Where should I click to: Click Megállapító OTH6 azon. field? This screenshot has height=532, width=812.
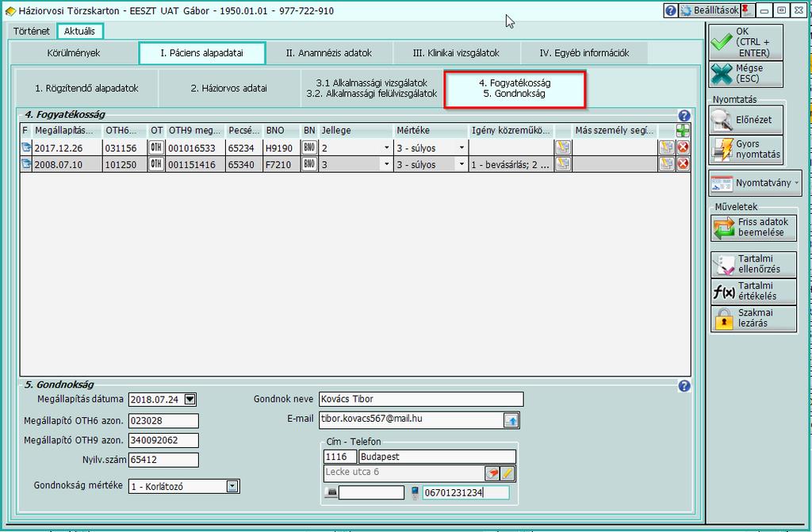[163, 421]
